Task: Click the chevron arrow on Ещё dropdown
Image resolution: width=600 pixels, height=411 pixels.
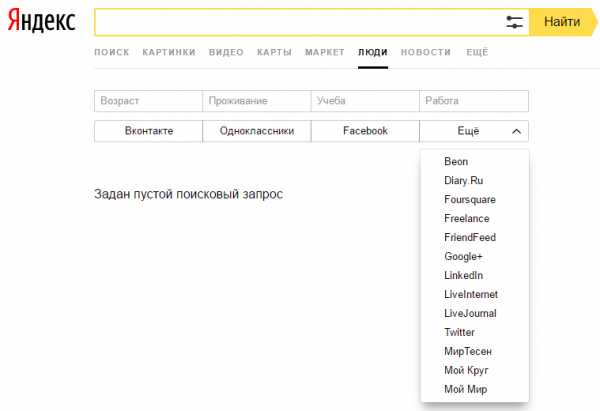Action: 516,132
